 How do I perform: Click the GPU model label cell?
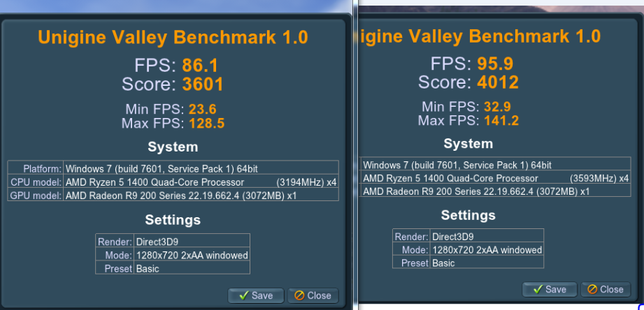pos(36,195)
